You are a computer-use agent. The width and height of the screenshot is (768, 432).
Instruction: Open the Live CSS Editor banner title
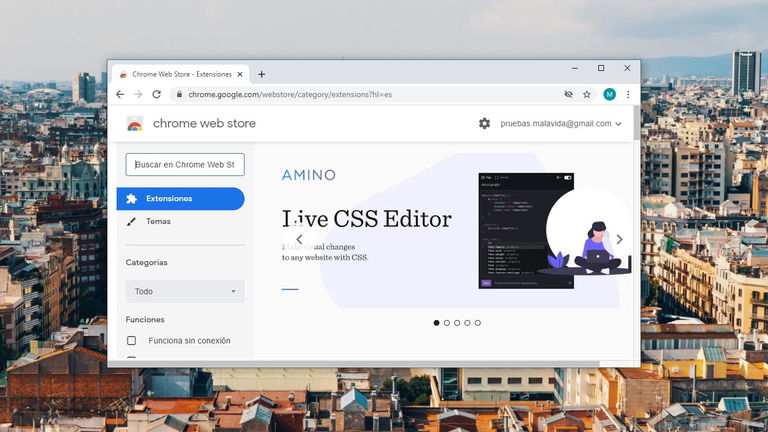click(x=367, y=219)
